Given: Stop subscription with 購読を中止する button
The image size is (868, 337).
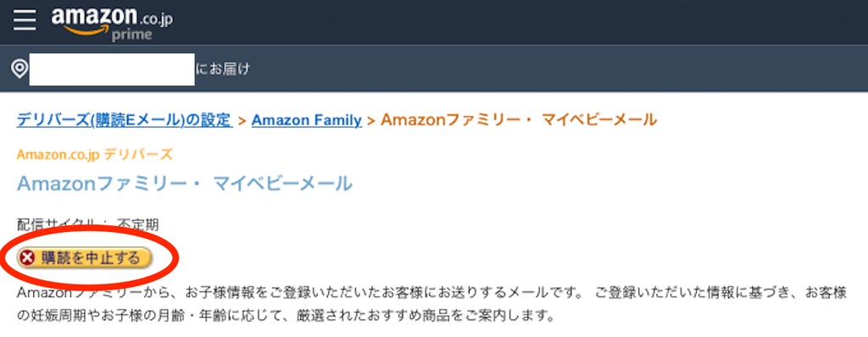Looking at the screenshot, I should click(x=85, y=257).
